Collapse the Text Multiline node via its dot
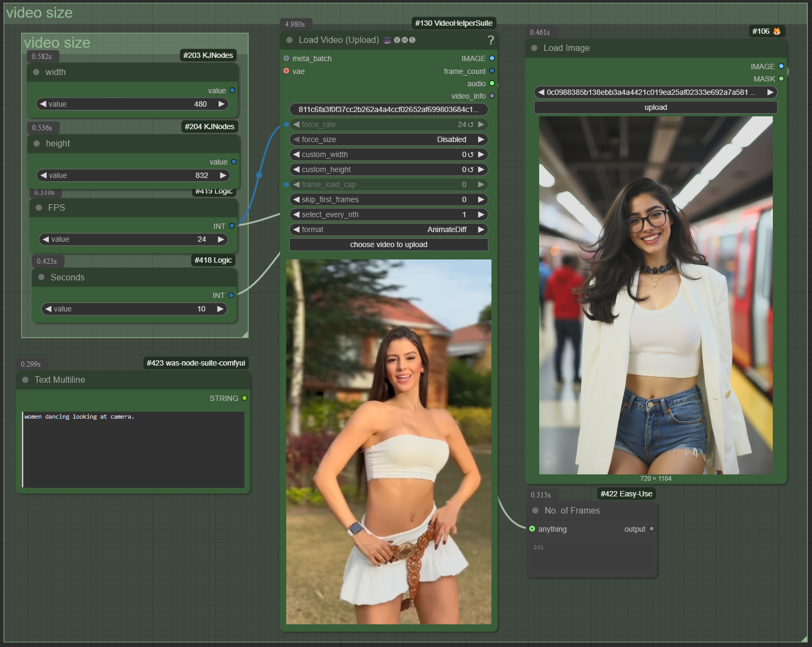 point(25,380)
